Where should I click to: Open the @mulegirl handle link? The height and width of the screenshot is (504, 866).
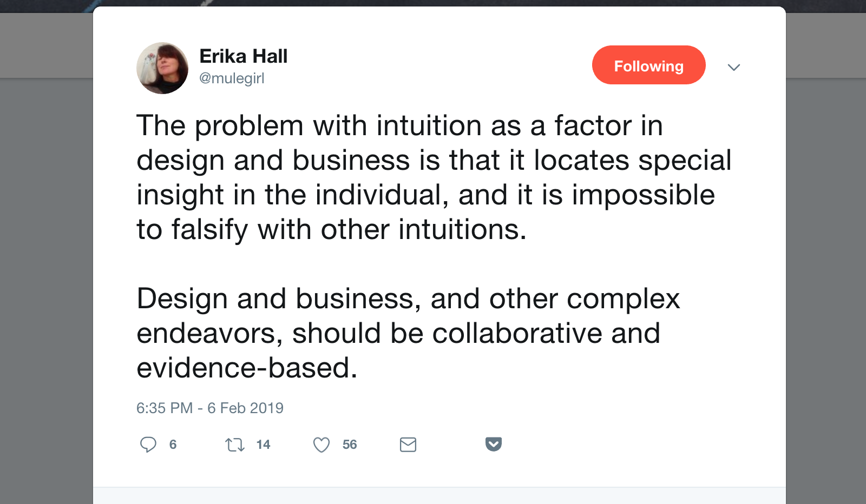(232, 78)
